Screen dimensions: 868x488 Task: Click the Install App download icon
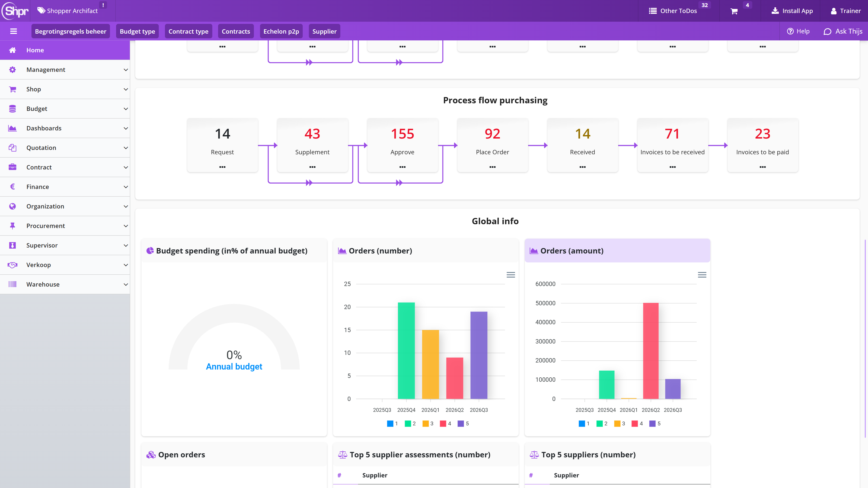[775, 11]
